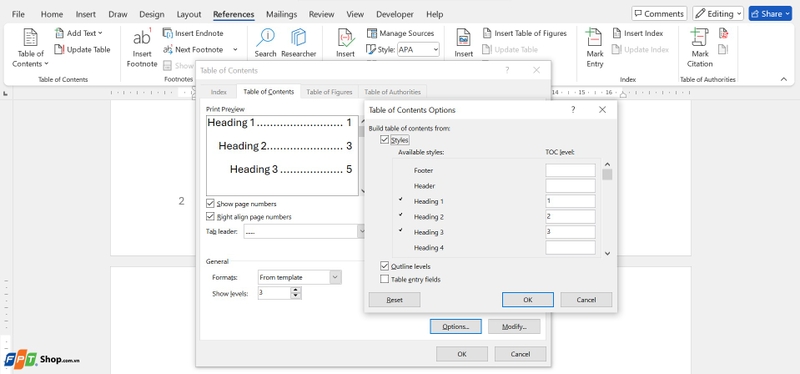Toggle the Styles checkbox
This screenshot has height=374, width=800.
384,140
